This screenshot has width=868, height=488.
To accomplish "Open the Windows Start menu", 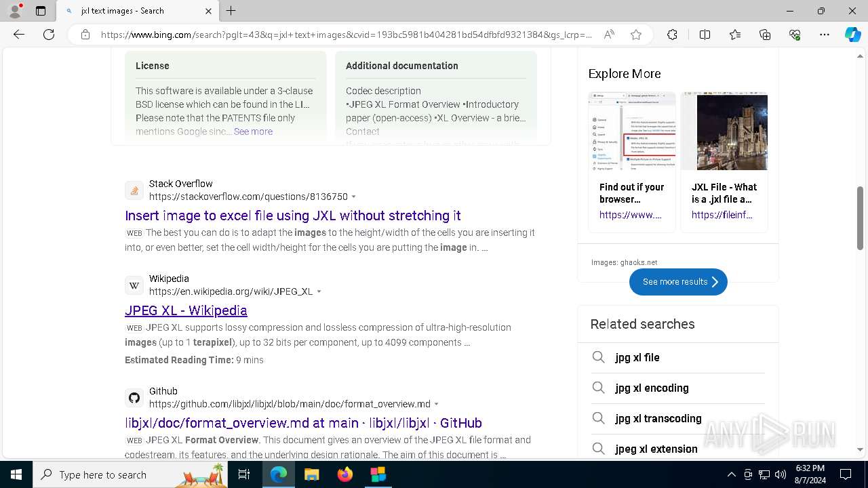I will click(x=16, y=474).
